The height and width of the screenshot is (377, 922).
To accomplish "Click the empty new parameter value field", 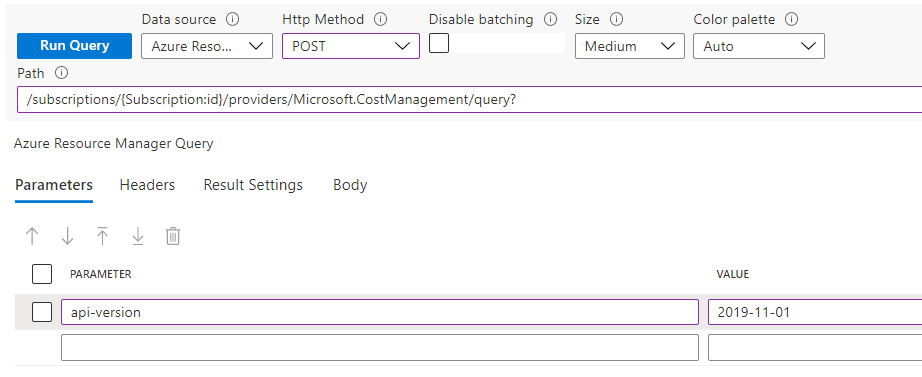I will tap(815, 348).
